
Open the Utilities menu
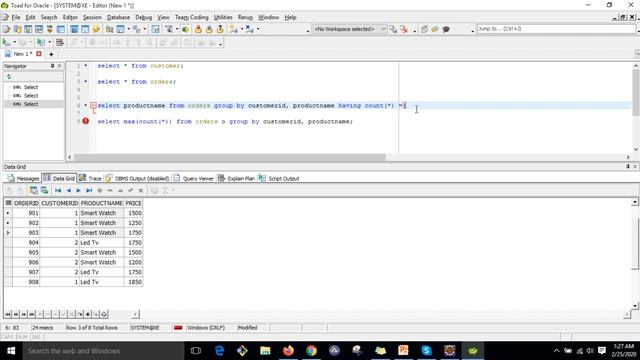(x=223, y=18)
